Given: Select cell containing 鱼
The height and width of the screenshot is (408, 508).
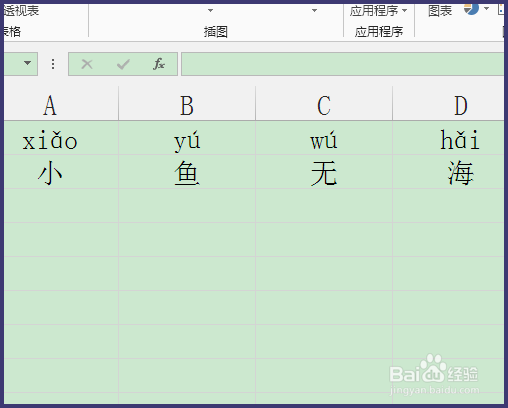Looking at the screenshot, I should [187, 172].
